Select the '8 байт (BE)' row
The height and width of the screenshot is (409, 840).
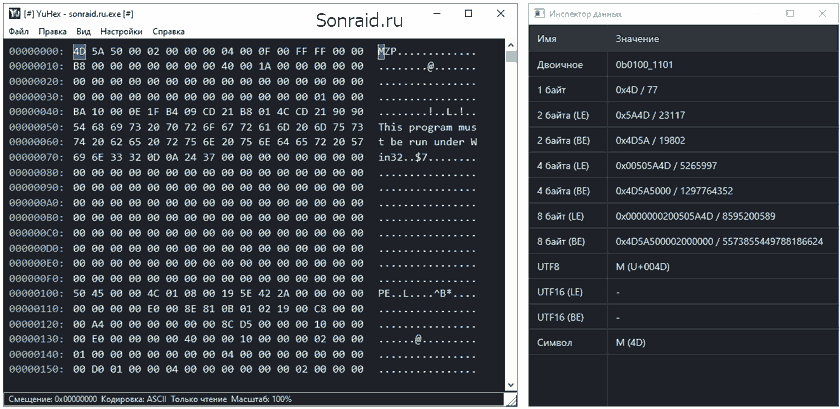pyautogui.click(x=684, y=241)
